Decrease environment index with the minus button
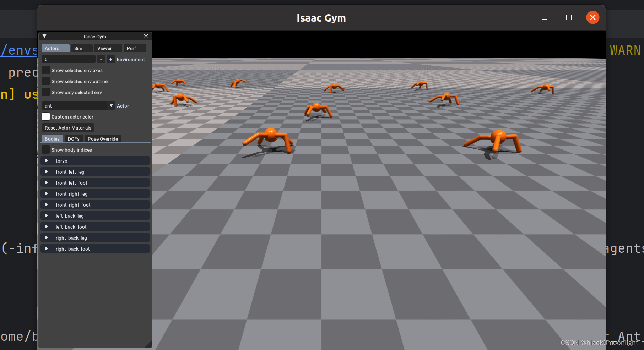This screenshot has height=350, width=644. 101,59
